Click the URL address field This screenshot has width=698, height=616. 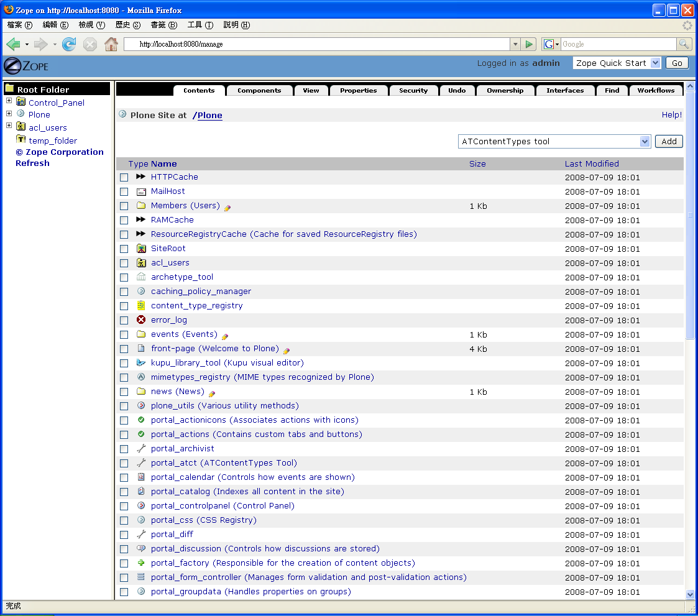pos(317,44)
